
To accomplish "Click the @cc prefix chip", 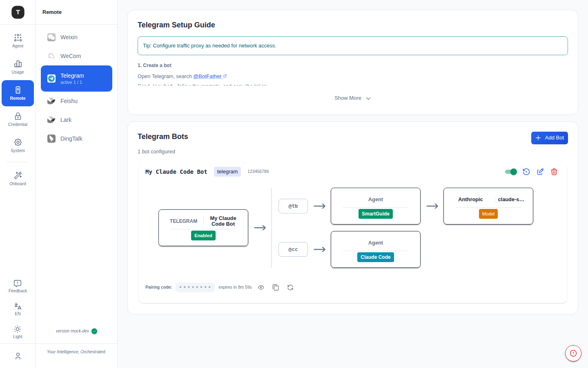I will pyautogui.click(x=293, y=249).
